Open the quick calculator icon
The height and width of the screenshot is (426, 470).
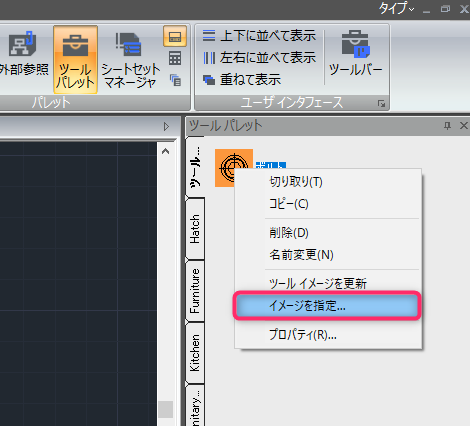175,58
